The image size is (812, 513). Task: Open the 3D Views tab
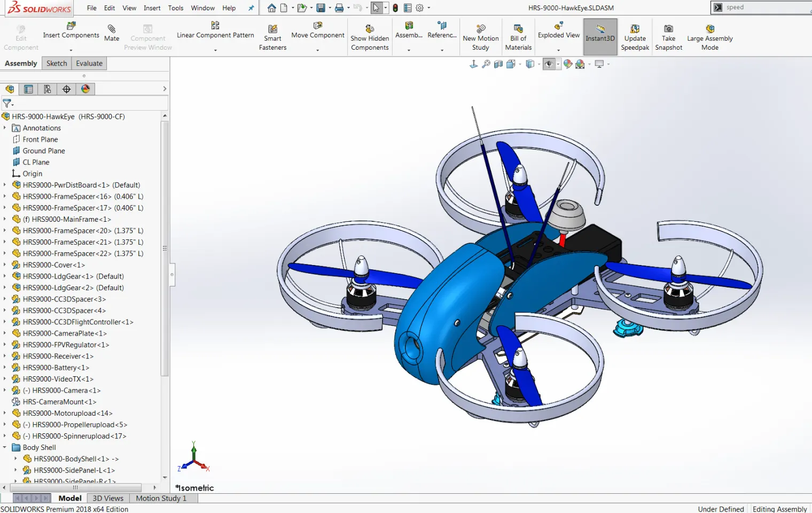[x=108, y=498]
